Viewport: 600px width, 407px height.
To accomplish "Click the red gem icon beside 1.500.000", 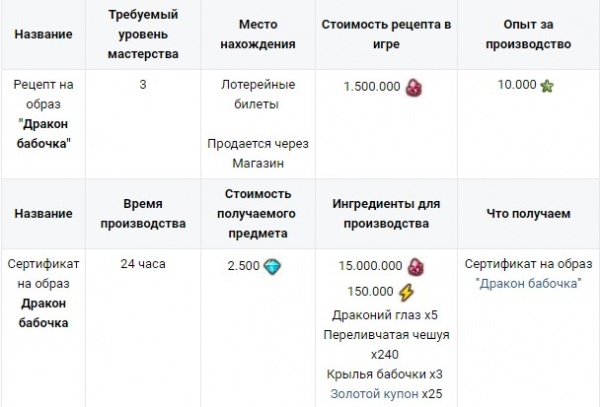I will pos(412,87).
